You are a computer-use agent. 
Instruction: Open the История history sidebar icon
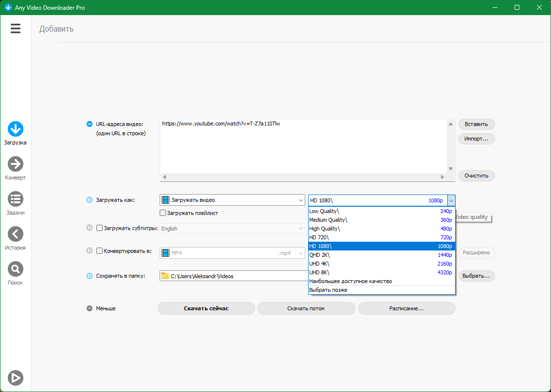coord(16,234)
